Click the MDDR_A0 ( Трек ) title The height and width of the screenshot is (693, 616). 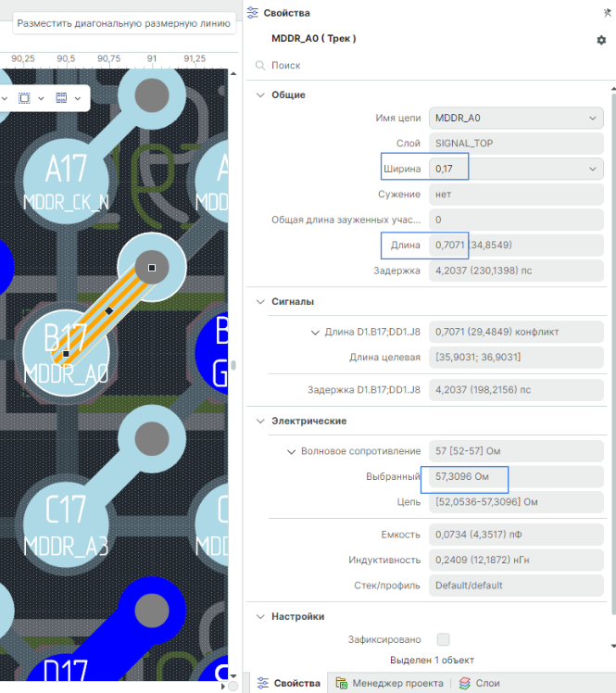[314, 39]
